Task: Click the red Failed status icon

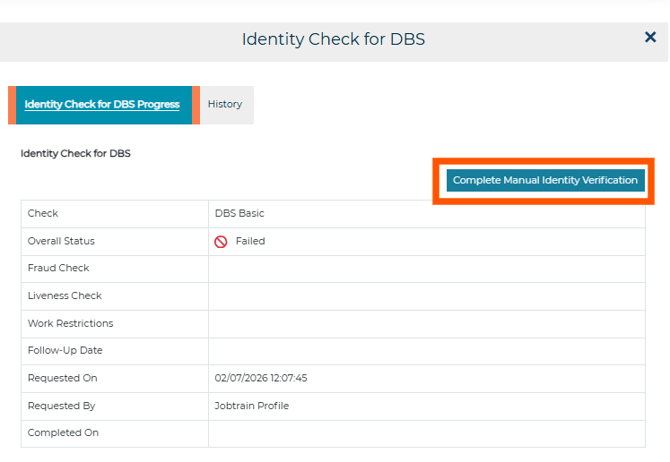Action: click(x=220, y=241)
